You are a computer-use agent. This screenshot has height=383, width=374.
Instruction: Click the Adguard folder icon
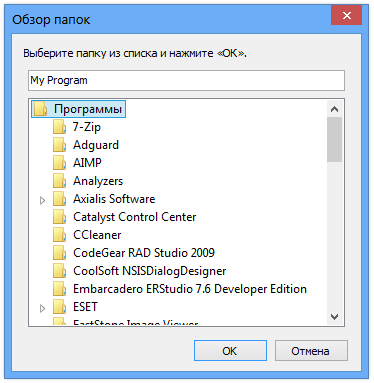pyautogui.click(x=59, y=145)
